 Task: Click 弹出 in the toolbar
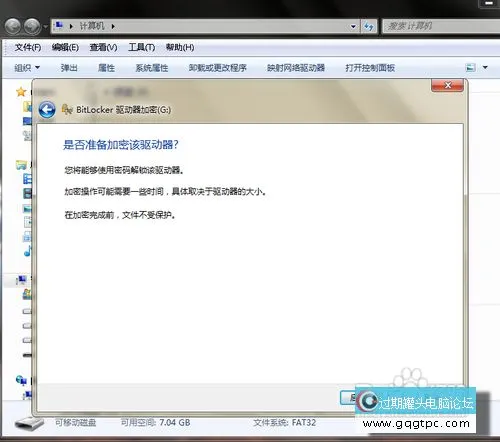click(x=69, y=68)
